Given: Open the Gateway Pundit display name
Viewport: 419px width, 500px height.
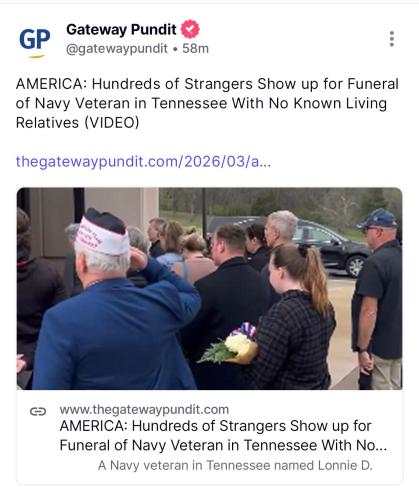Looking at the screenshot, I should pyautogui.click(x=121, y=30).
